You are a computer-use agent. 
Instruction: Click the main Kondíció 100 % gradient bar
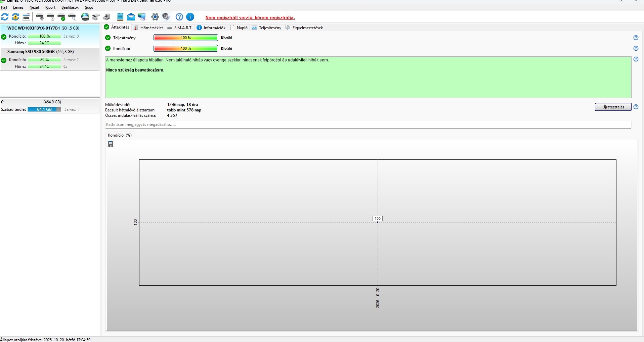(x=186, y=49)
